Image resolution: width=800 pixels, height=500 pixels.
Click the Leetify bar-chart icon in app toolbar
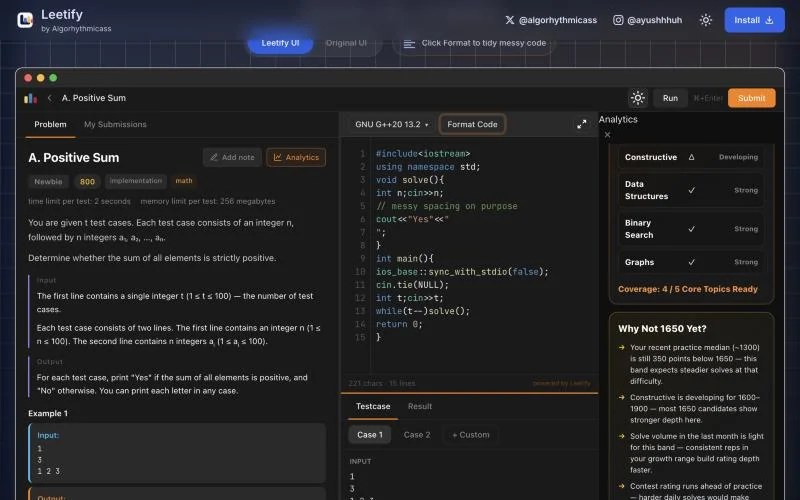coord(31,98)
